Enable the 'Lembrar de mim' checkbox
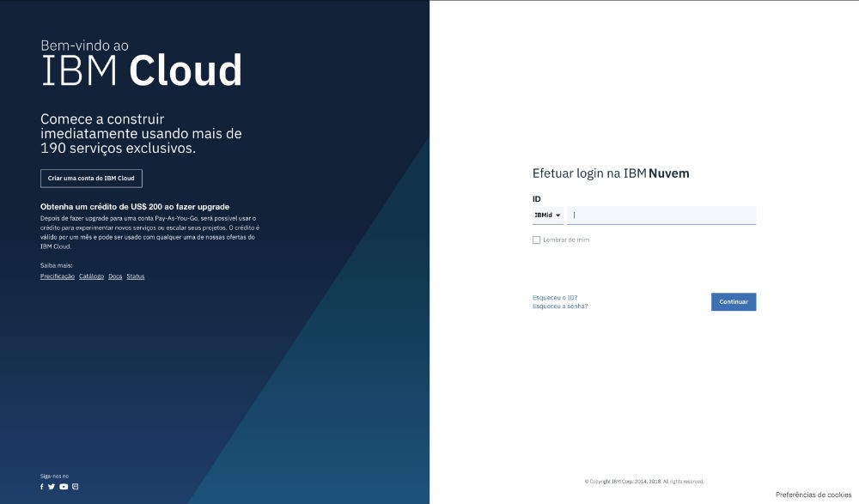 [x=535, y=241]
